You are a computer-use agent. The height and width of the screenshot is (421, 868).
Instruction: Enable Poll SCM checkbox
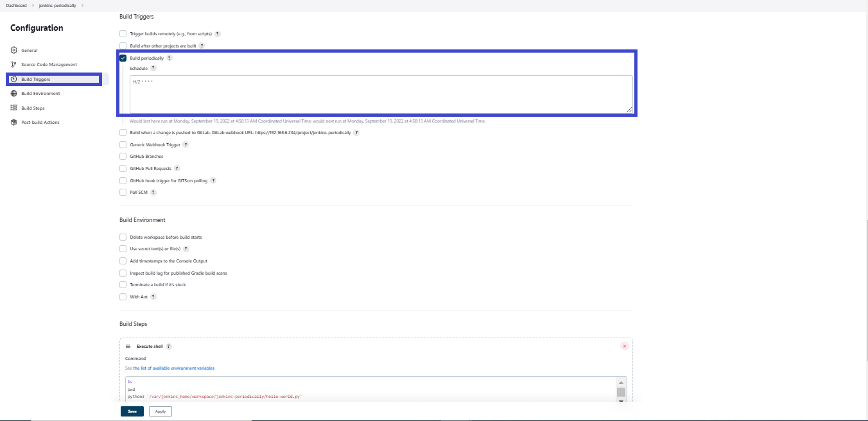[123, 192]
